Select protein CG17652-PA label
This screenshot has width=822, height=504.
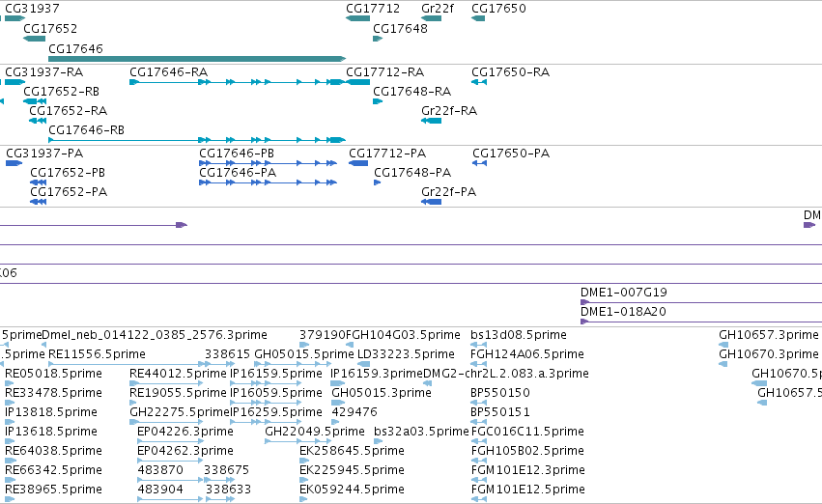[x=69, y=192]
